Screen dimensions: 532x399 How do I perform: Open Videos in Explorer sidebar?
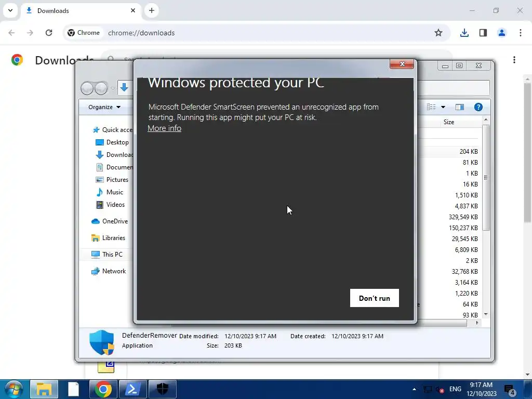tap(110, 205)
